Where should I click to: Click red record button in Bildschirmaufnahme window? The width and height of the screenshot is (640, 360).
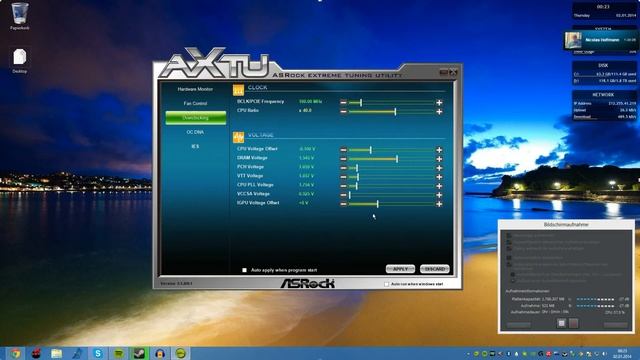[x=573, y=323]
